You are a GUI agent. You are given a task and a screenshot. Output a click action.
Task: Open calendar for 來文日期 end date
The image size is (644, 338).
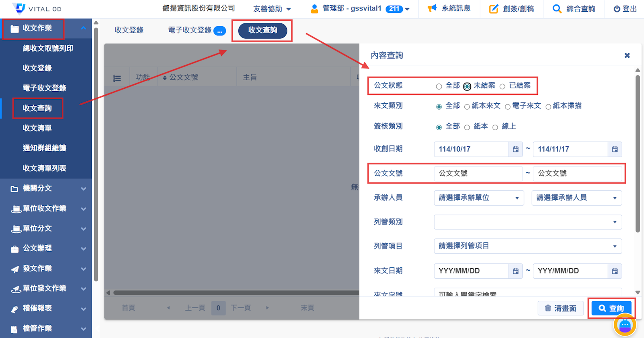(615, 271)
